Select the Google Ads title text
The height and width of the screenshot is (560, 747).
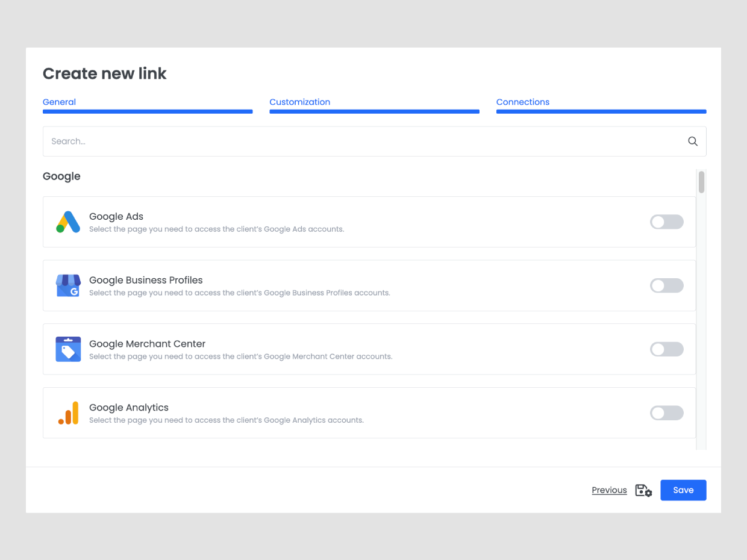[116, 217]
